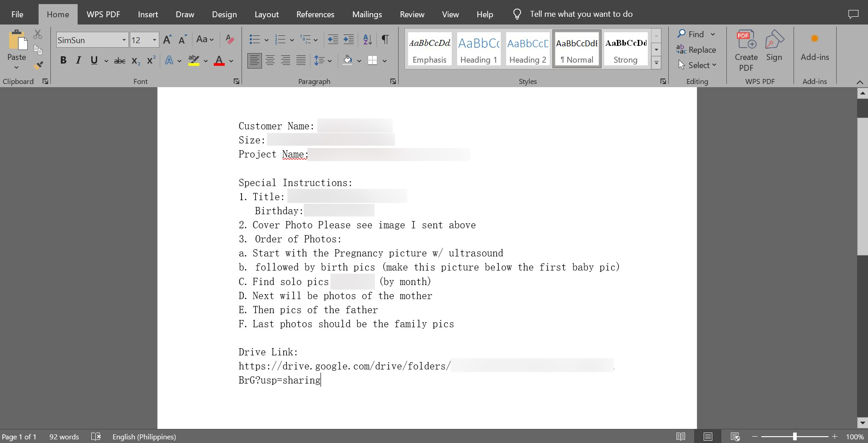This screenshot has height=443, width=868.
Task: Open the File menu
Action: tap(17, 15)
